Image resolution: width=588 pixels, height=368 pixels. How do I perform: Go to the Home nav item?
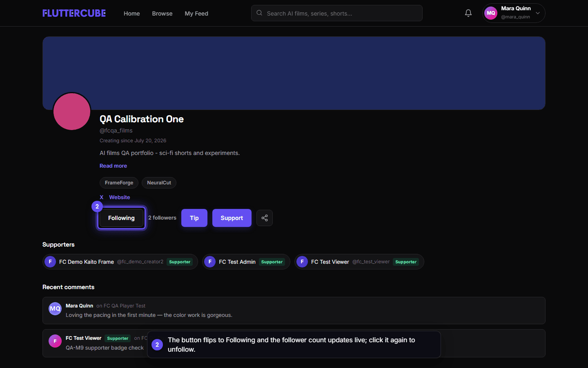[132, 13]
